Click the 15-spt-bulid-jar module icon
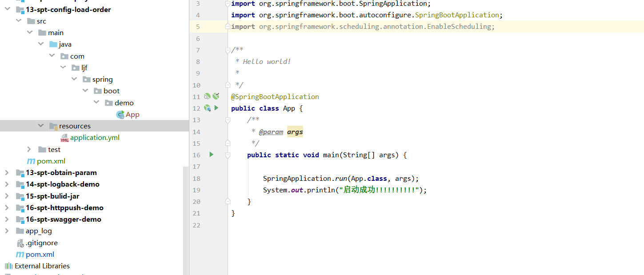 point(20,196)
